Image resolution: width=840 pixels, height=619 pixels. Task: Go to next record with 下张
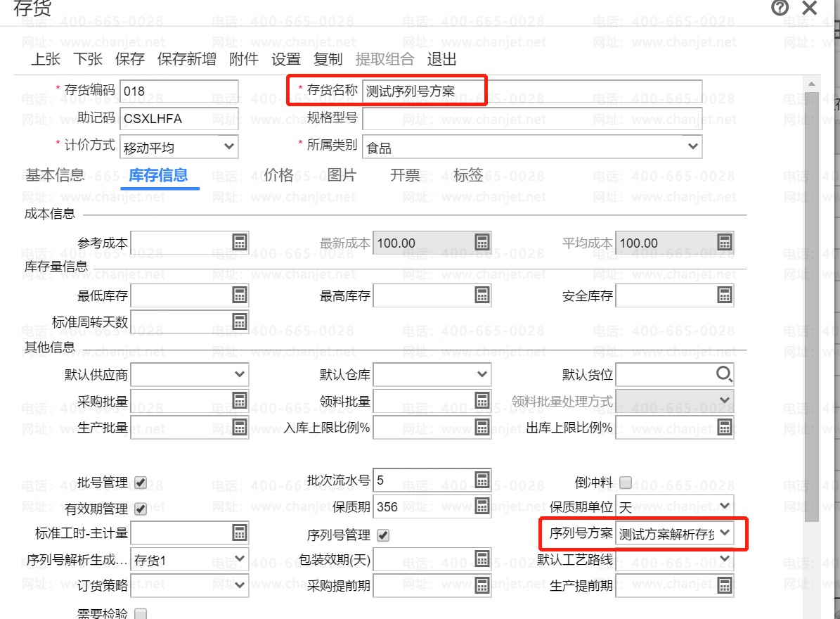pos(87,59)
